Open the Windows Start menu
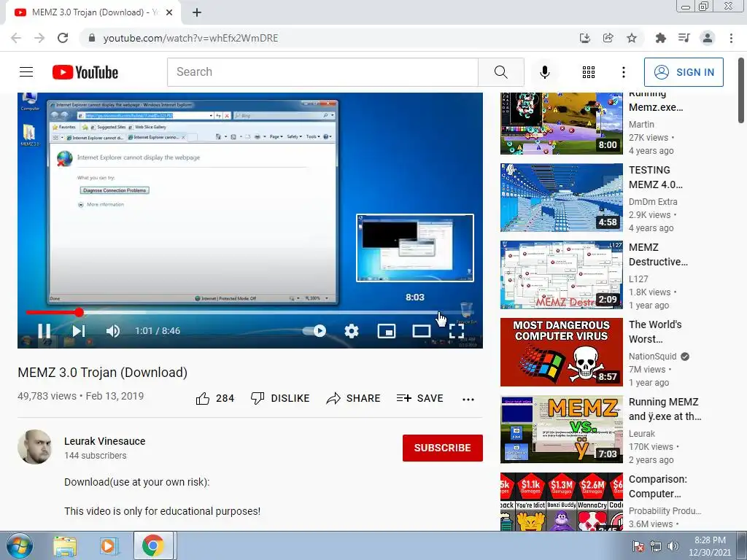747x560 pixels. click(19, 545)
